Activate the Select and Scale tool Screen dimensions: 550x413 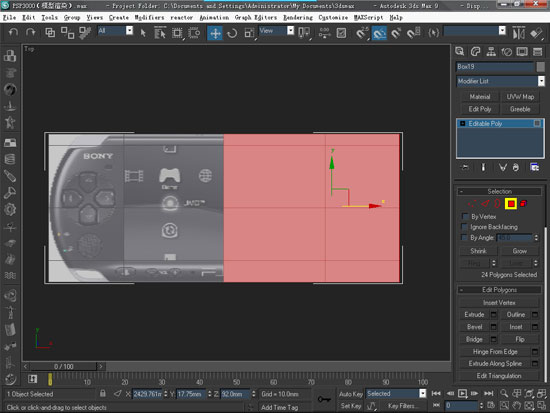coord(249,33)
